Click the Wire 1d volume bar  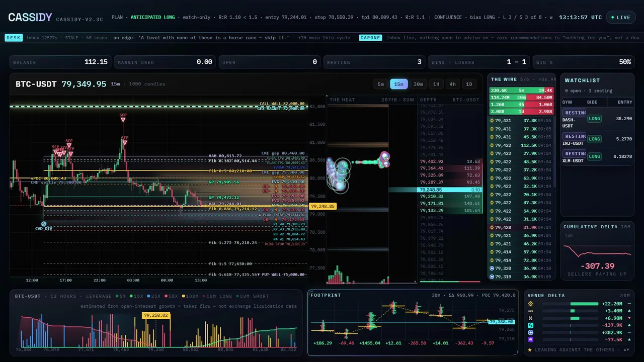(x=521, y=112)
